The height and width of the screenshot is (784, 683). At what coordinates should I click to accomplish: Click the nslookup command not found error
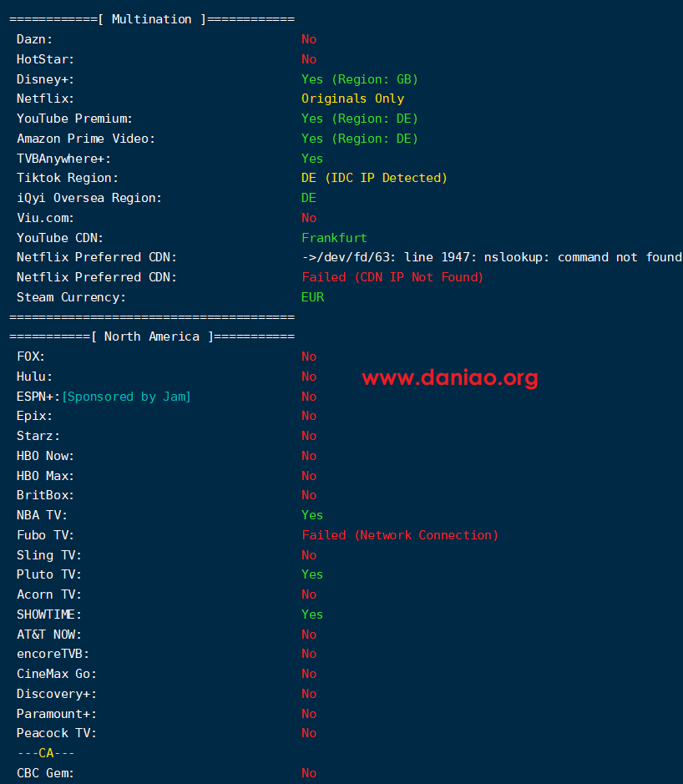click(x=492, y=257)
